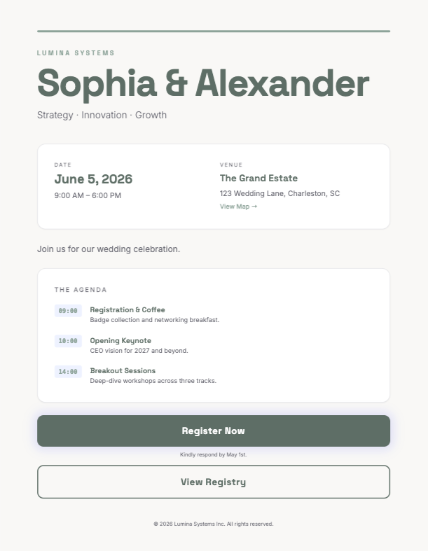Select the 10:00 time badge
Viewport: 428px width, 551px height.
point(68,341)
